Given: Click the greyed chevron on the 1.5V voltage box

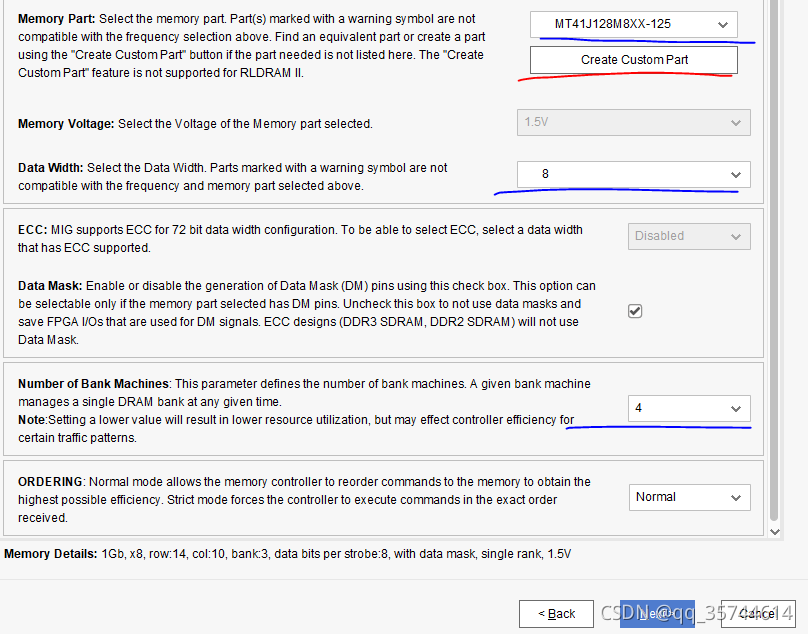Looking at the screenshot, I should 735,123.
